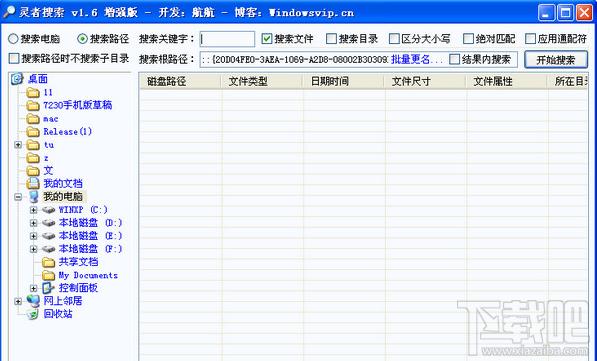
Task: Click the 共享文档 folder icon
Action: [x=49, y=262]
